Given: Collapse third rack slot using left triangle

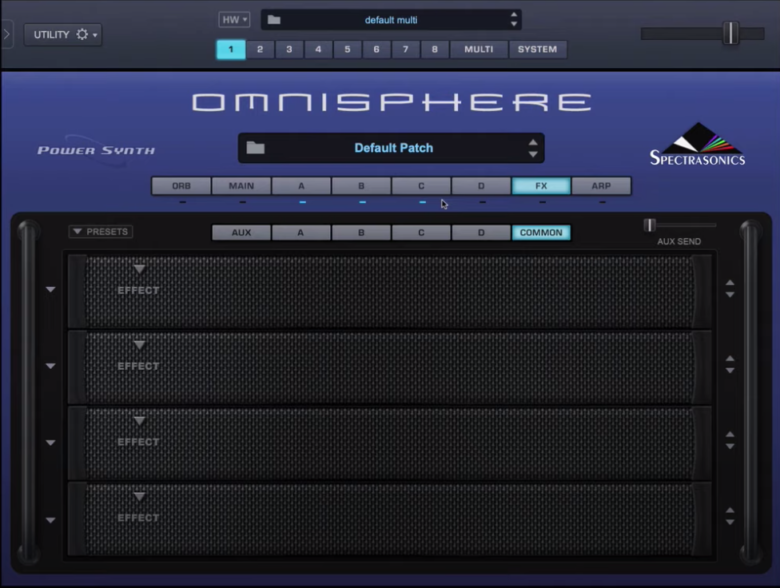Looking at the screenshot, I should point(50,443).
